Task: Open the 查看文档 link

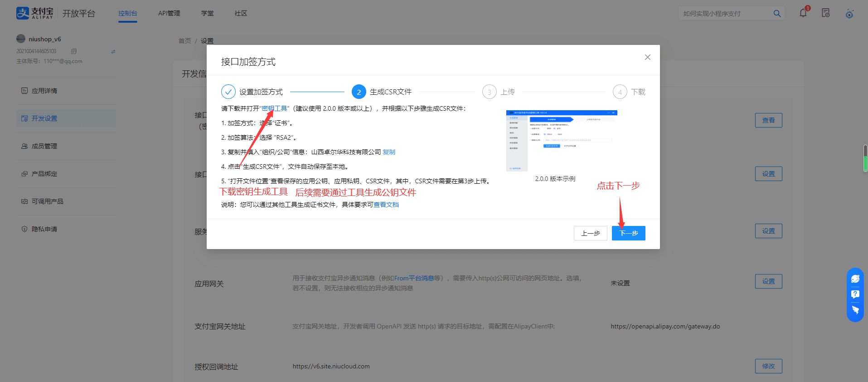Action: coord(386,205)
